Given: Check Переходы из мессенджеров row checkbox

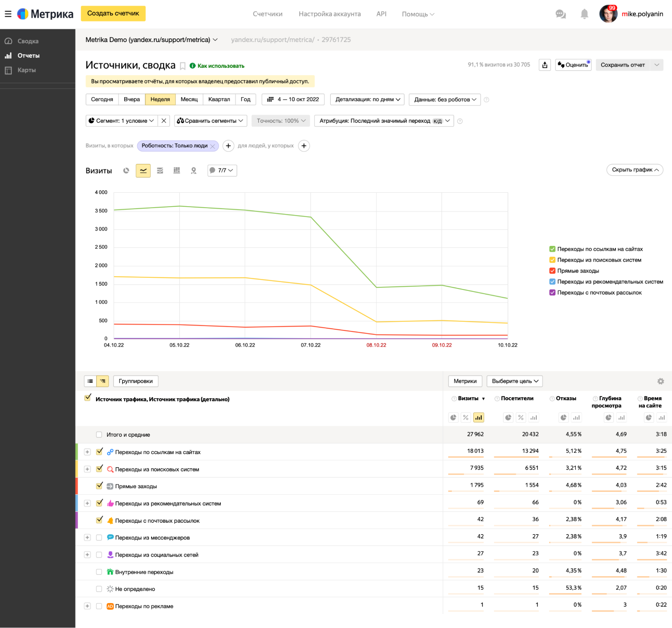Looking at the screenshot, I should (99, 538).
